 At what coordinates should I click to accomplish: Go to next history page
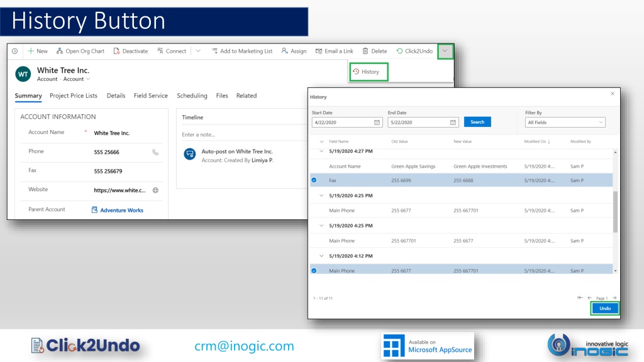click(614, 298)
